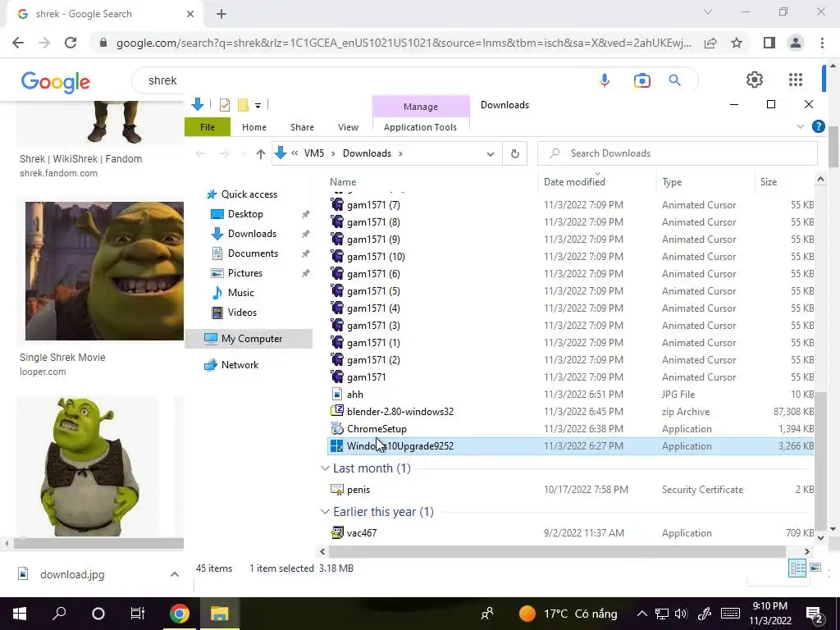The image size is (840, 630).
Task: Go back in Chrome browser
Action: coord(18,43)
